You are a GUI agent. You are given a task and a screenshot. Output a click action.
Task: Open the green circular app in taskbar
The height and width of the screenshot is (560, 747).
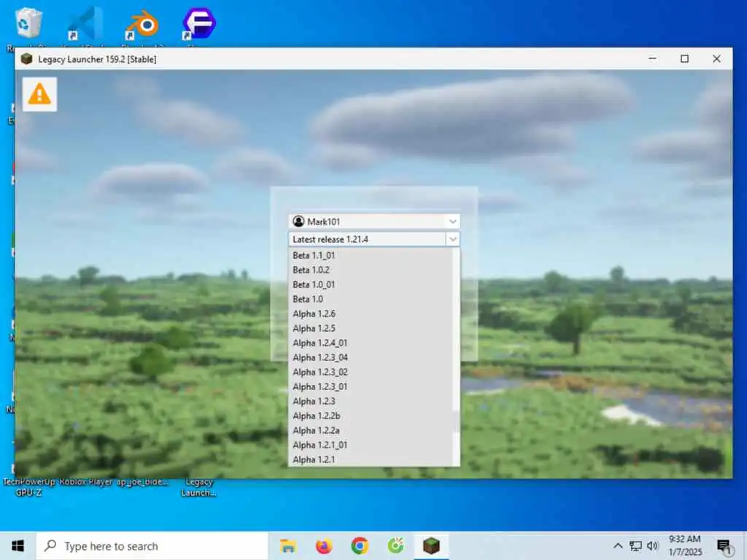point(395,545)
